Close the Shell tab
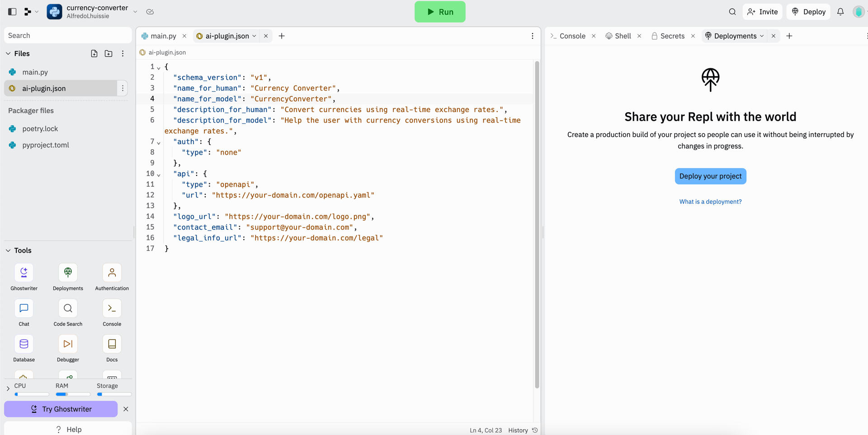 (x=639, y=36)
